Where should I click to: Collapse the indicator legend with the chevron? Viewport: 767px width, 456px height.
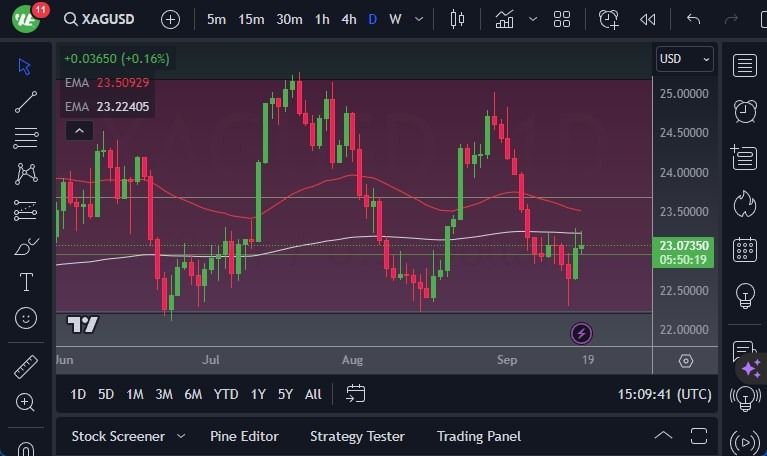coord(79,130)
